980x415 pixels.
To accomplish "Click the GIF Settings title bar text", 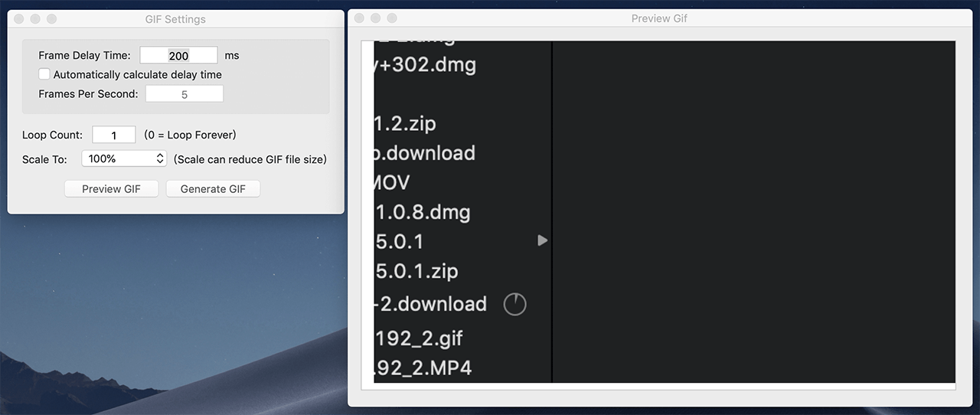I will (175, 19).
